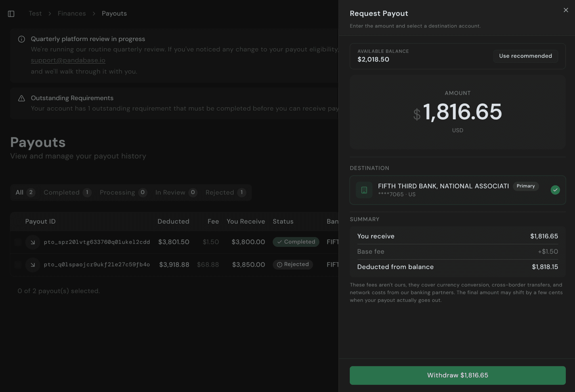Open support@pandabase.io email link
This screenshot has height=392, width=575.
tap(68, 60)
